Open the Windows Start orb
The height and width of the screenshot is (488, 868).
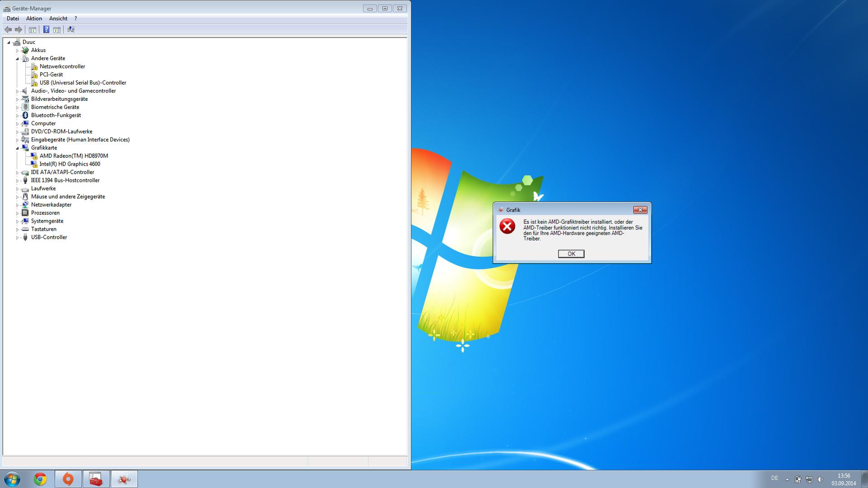pyautogui.click(x=12, y=479)
